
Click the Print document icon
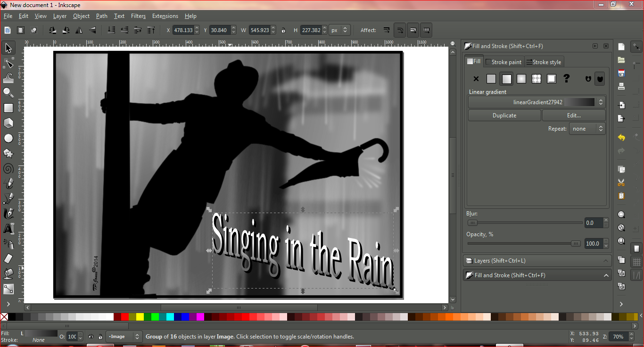coord(621,86)
